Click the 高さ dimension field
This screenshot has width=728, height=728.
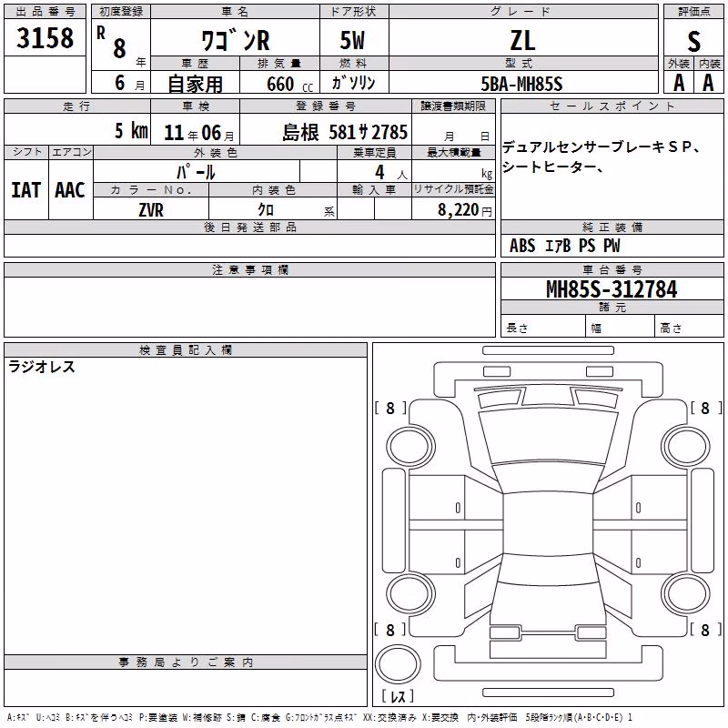[689, 326]
